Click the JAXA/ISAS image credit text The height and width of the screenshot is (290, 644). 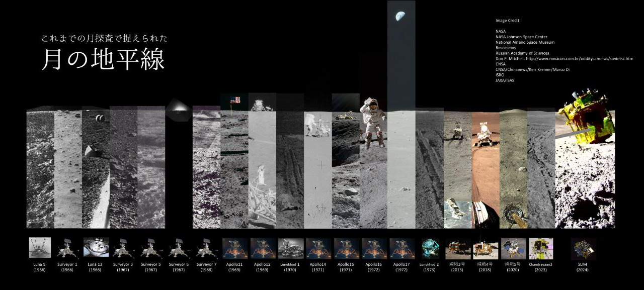[505, 80]
